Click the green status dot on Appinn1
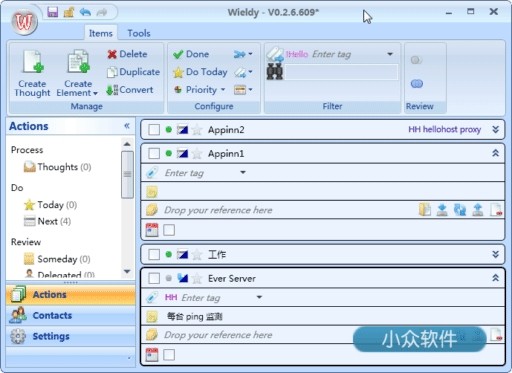The height and width of the screenshot is (373, 512). click(x=169, y=153)
